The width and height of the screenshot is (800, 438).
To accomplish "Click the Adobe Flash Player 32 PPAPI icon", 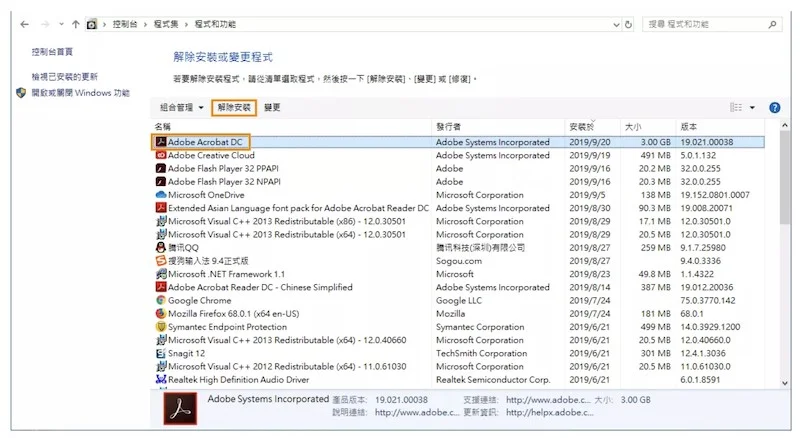I will click(x=161, y=168).
